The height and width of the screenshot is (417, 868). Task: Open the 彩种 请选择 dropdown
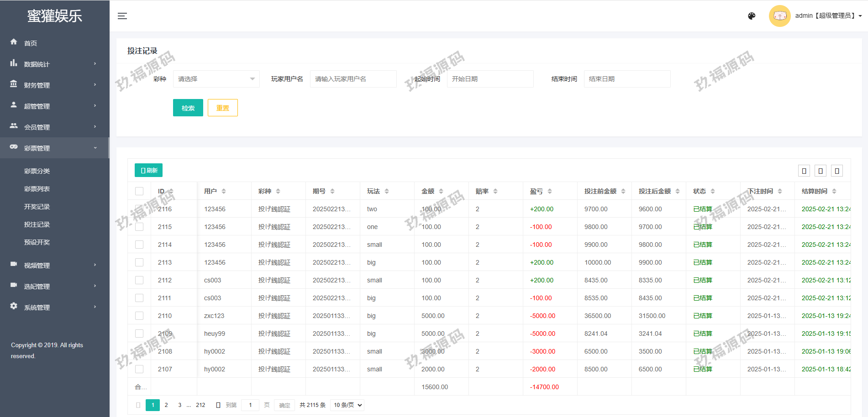click(216, 79)
